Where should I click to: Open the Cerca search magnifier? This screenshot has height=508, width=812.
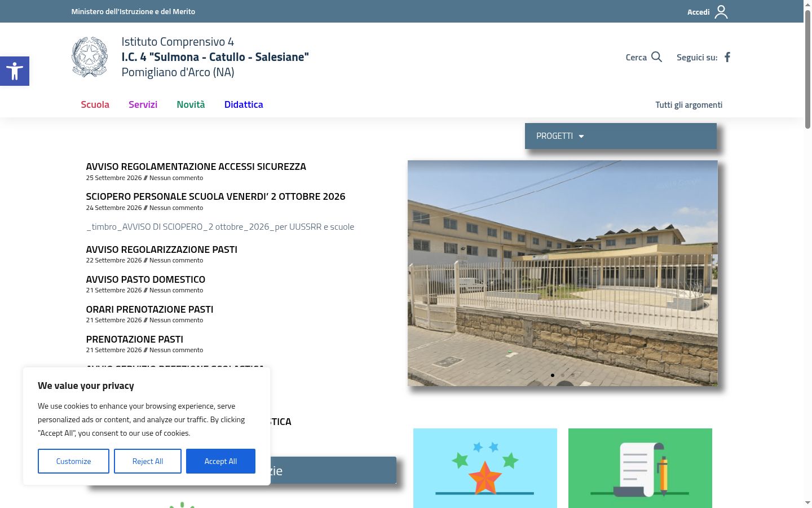tap(656, 57)
